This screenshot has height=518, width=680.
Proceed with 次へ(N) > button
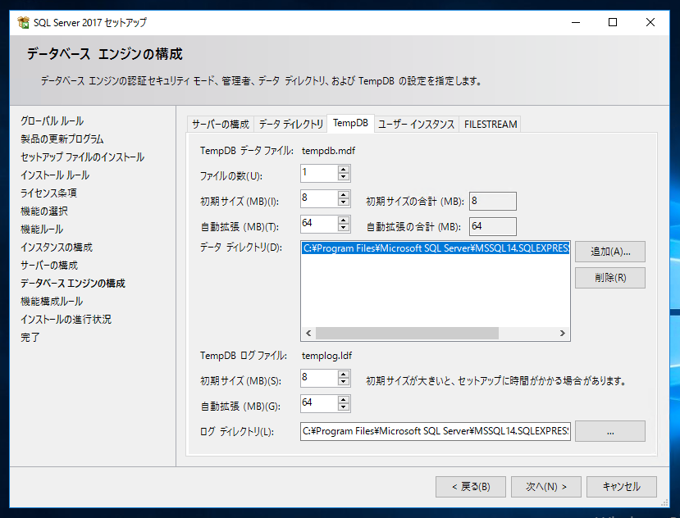point(546,487)
